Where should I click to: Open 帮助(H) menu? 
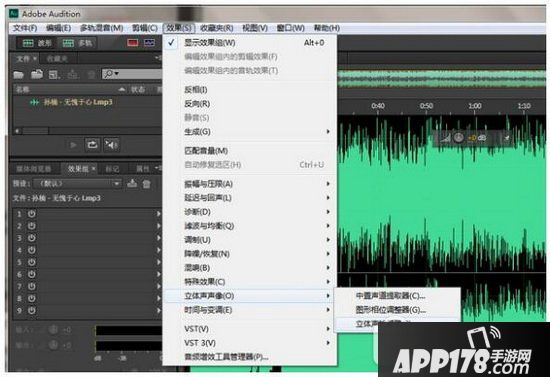point(327,28)
